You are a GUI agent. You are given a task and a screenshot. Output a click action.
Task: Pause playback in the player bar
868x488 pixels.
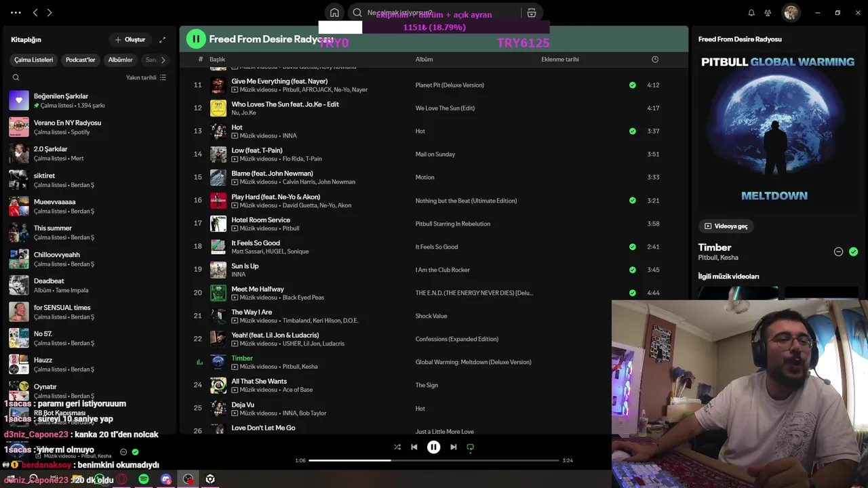433,447
